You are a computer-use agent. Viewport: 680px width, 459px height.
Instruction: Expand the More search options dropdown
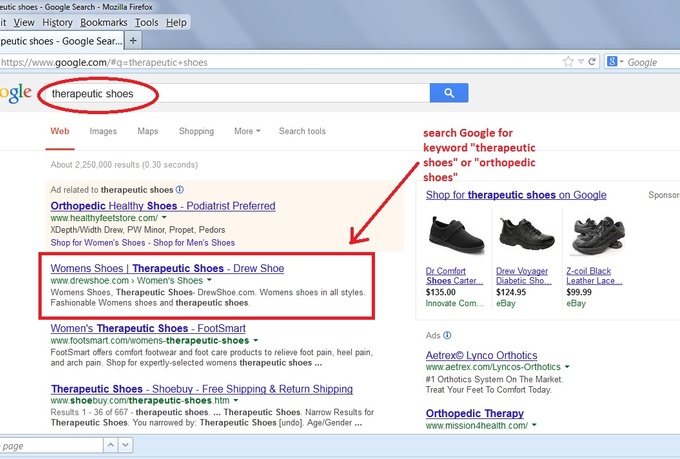pyautogui.click(x=246, y=131)
